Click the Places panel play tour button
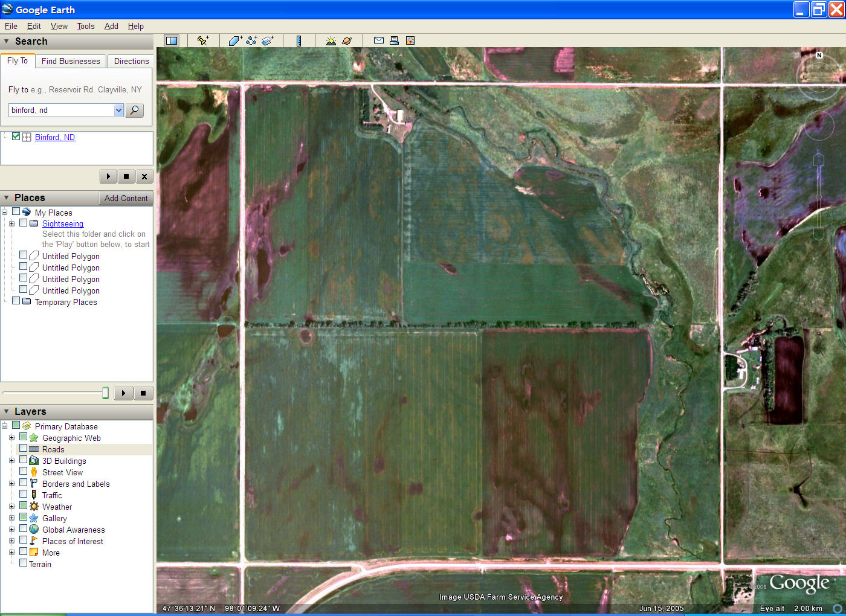846x616 pixels. coord(123,393)
